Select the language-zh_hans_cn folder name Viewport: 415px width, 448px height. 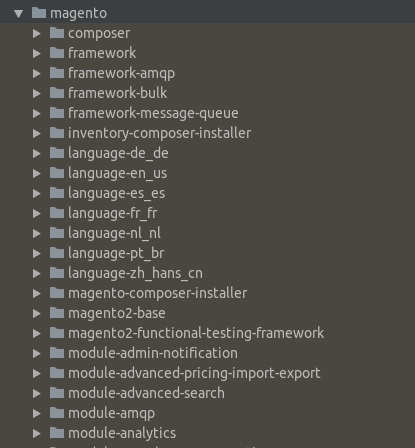(135, 274)
